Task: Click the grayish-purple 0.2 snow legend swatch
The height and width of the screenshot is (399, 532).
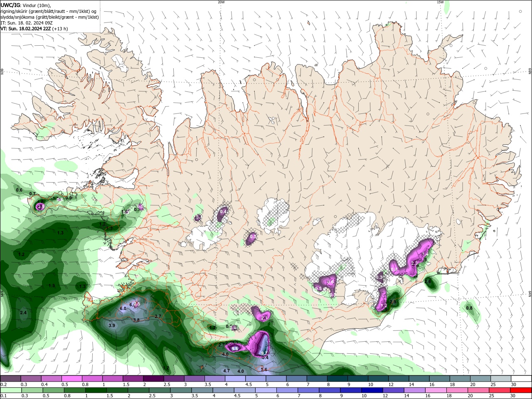Action: 10,379
